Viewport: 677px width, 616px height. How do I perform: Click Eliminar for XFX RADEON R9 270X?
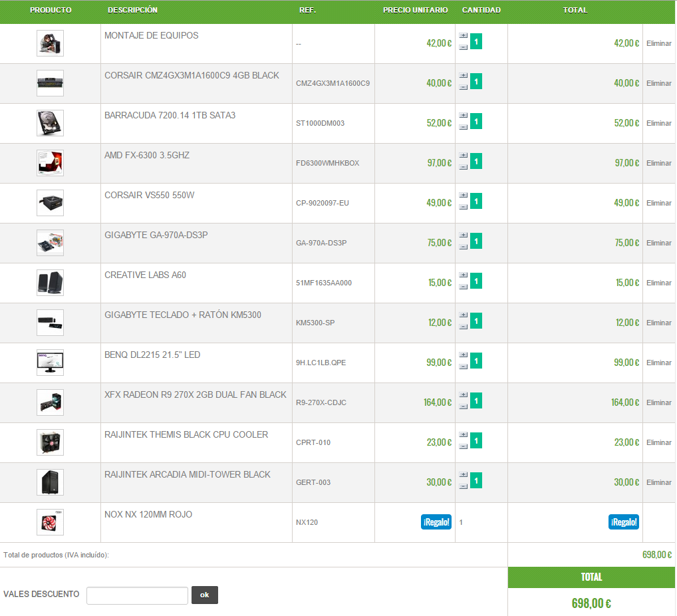point(658,402)
